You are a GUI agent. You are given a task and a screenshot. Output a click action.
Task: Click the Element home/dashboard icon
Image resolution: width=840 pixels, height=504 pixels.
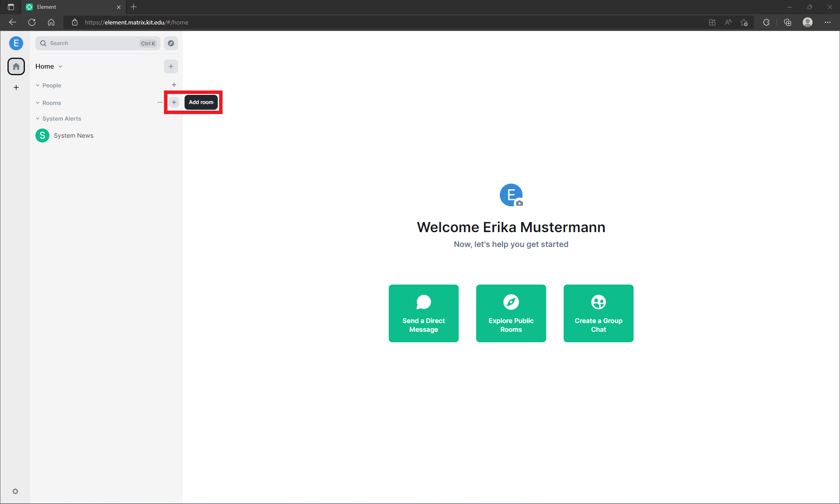[16, 66]
